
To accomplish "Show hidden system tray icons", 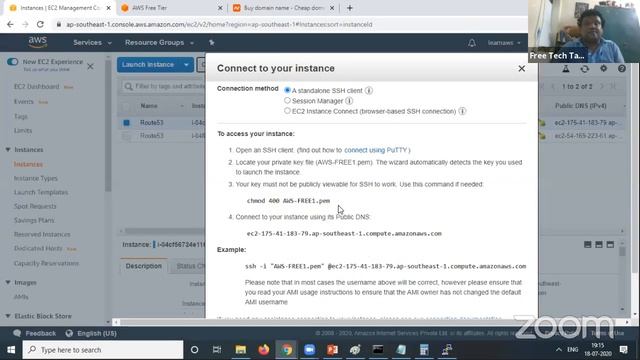I will (558, 349).
